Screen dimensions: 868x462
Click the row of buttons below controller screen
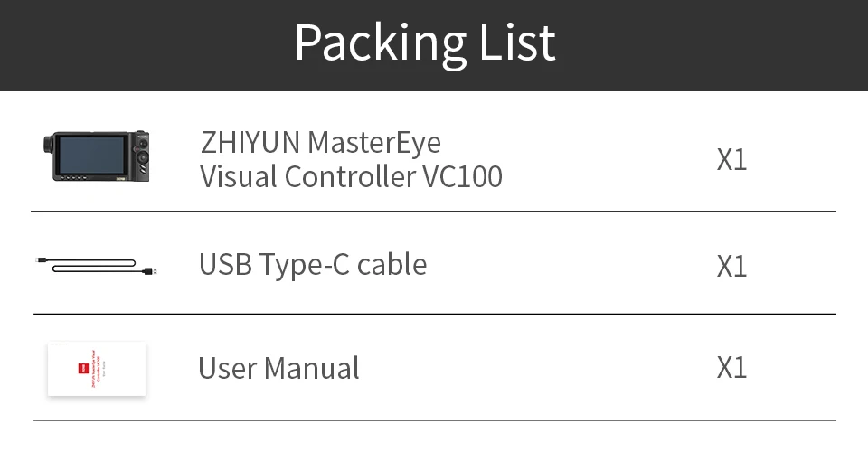pyautogui.click(x=73, y=177)
